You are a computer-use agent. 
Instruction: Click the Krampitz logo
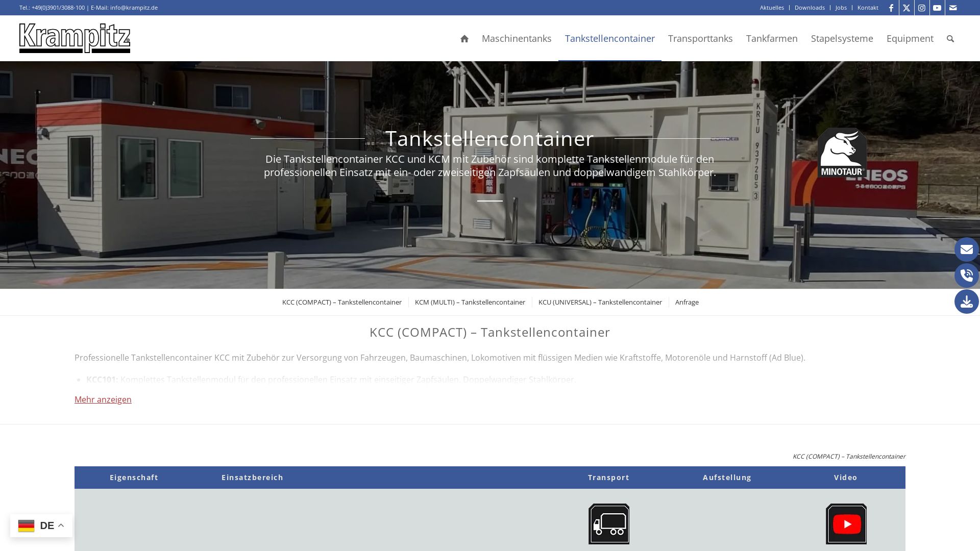click(x=75, y=38)
